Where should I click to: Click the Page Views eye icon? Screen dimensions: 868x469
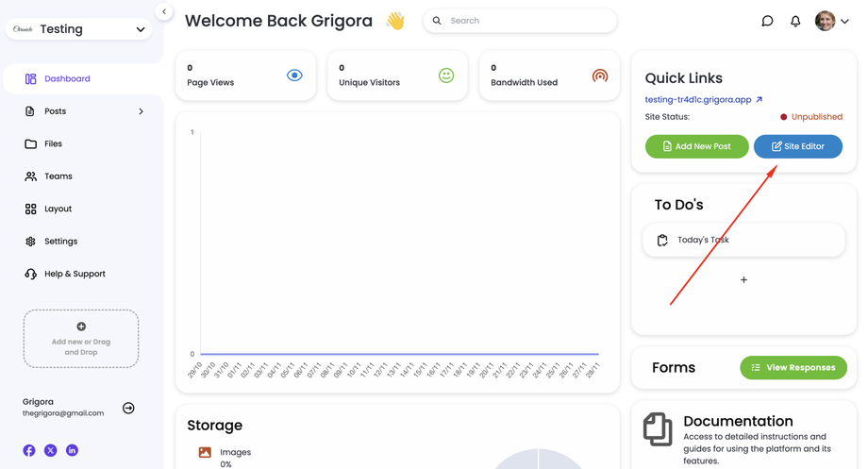[294, 75]
